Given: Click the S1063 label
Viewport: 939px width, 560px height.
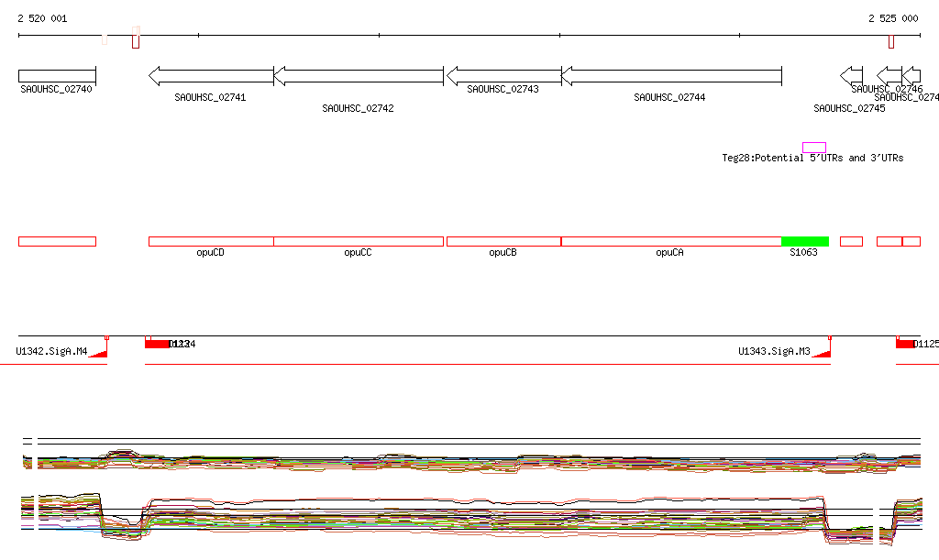Looking at the screenshot, I should [x=803, y=252].
